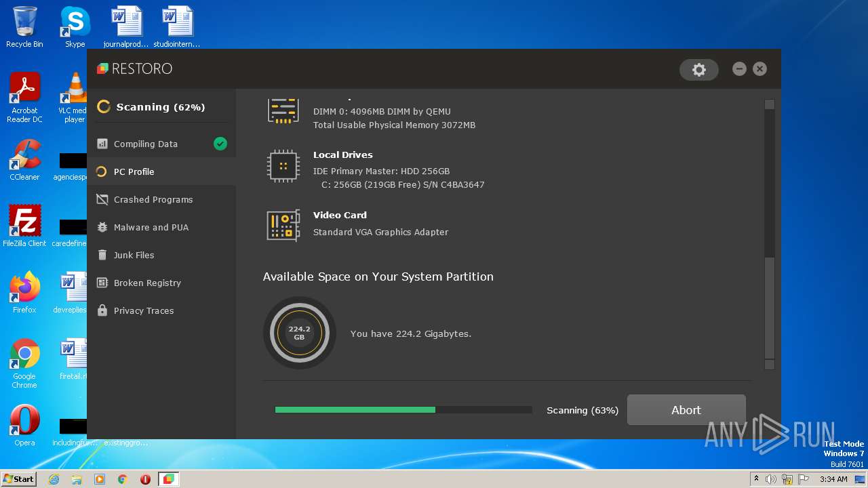Open Recycle Bin desktop icon
The image size is (868, 488).
coord(24,27)
